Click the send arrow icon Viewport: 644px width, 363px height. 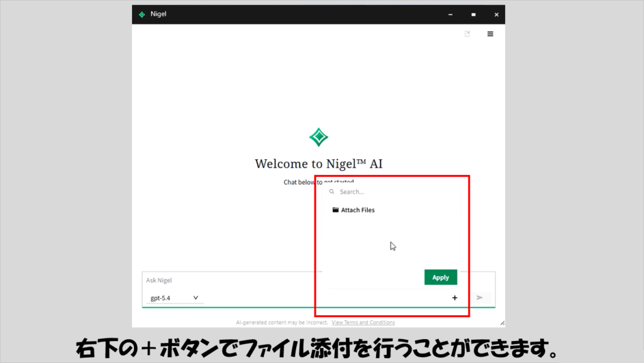click(x=479, y=298)
